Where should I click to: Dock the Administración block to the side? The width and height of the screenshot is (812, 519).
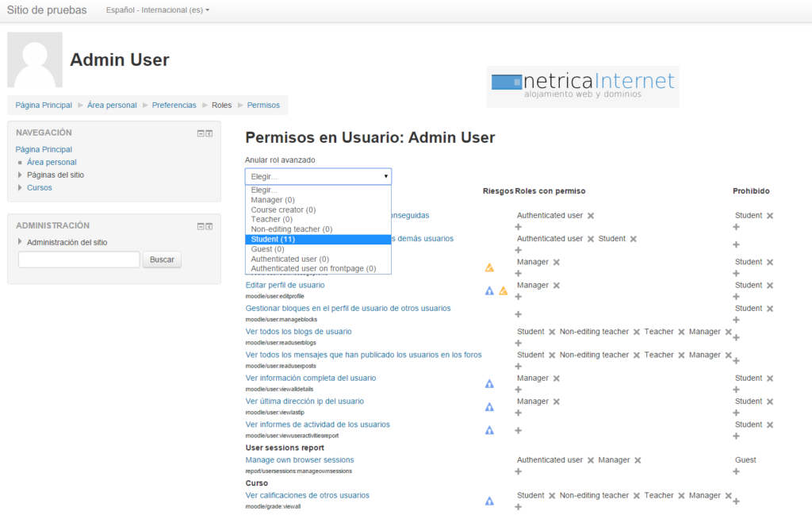click(209, 226)
